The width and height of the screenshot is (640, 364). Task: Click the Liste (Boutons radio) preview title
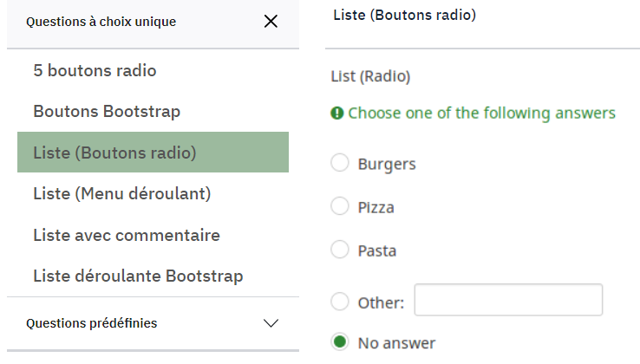tap(404, 15)
